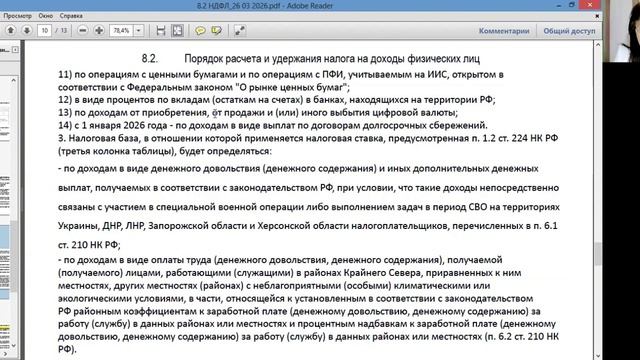Image resolution: width=640 pixels, height=360 pixels.
Task: Click the zoom value field showing 78,4%
Action: [x=121, y=31]
